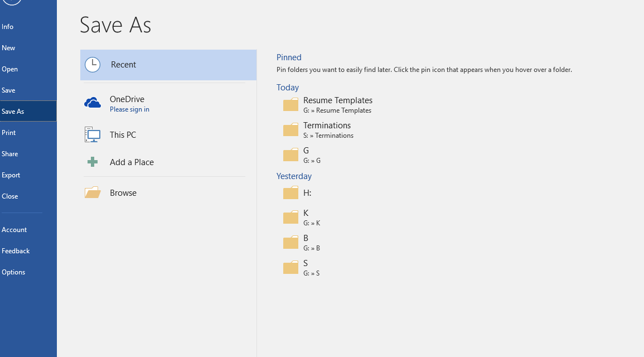Choose the This PC location label
This screenshot has height=357, width=644.
123,135
